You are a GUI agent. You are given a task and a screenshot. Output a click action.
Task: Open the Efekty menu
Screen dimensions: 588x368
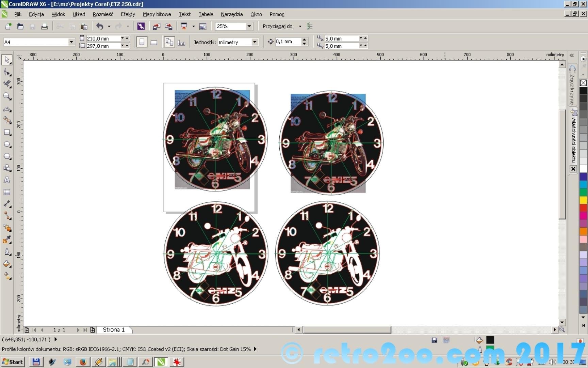coord(128,14)
